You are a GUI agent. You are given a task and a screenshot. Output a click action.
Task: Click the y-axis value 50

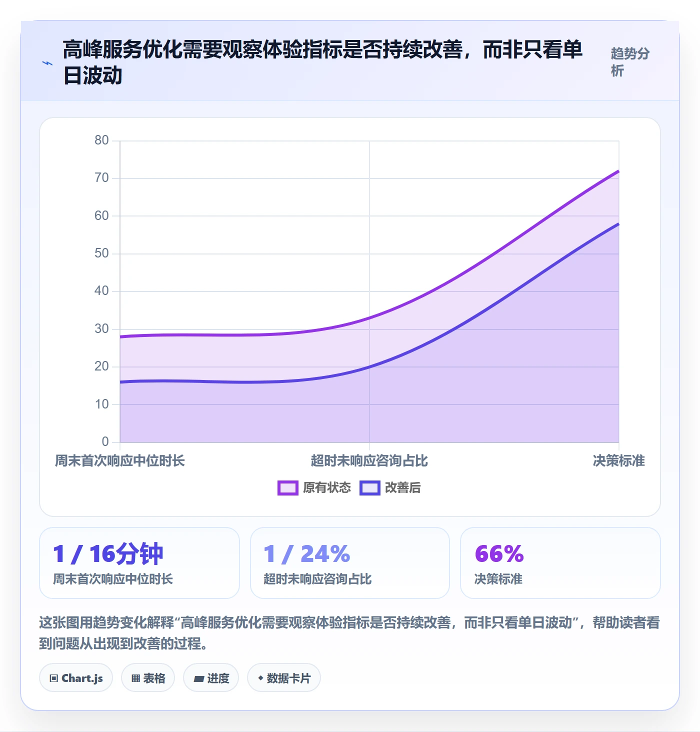101,253
